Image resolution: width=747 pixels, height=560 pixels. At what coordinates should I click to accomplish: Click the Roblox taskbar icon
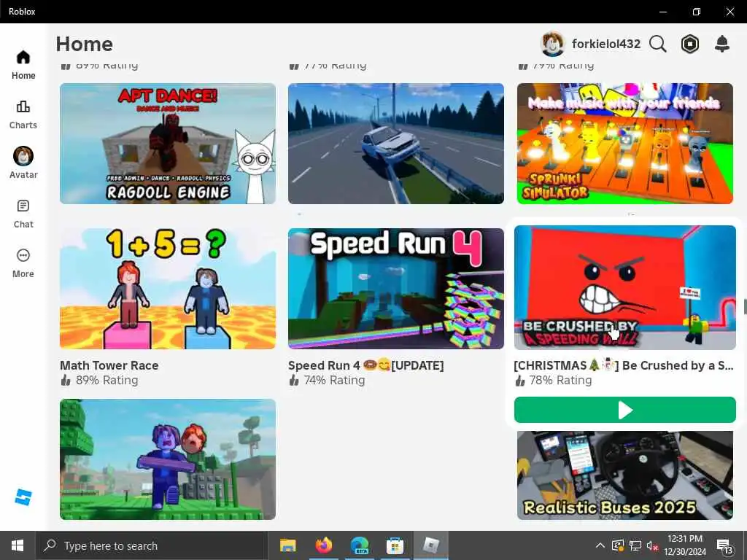point(430,545)
